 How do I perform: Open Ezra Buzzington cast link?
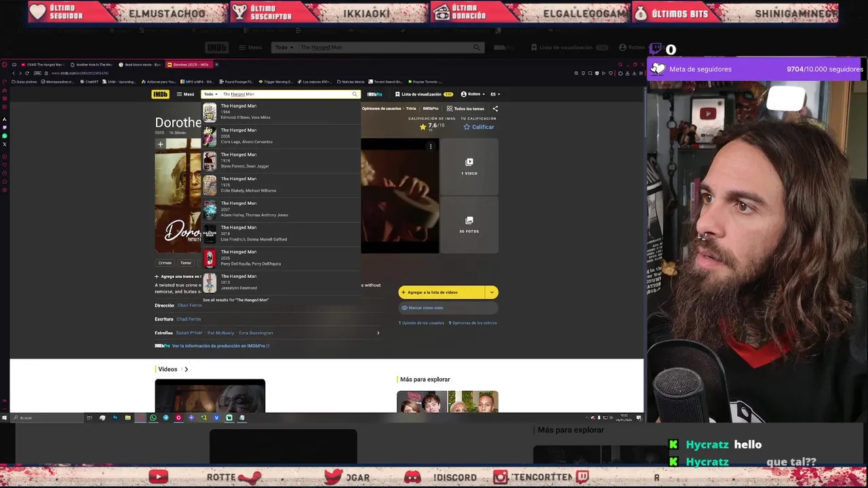coord(256,333)
